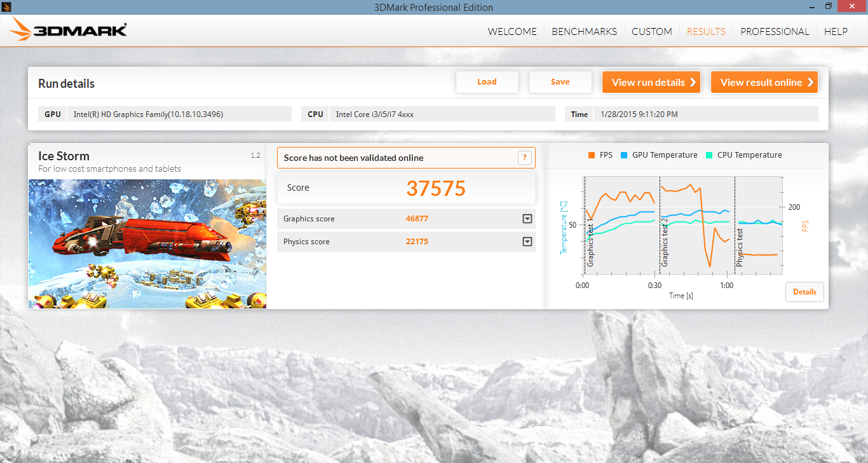Go to the BENCHMARKS tab
The image size is (868, 463).
pos(584,31)
